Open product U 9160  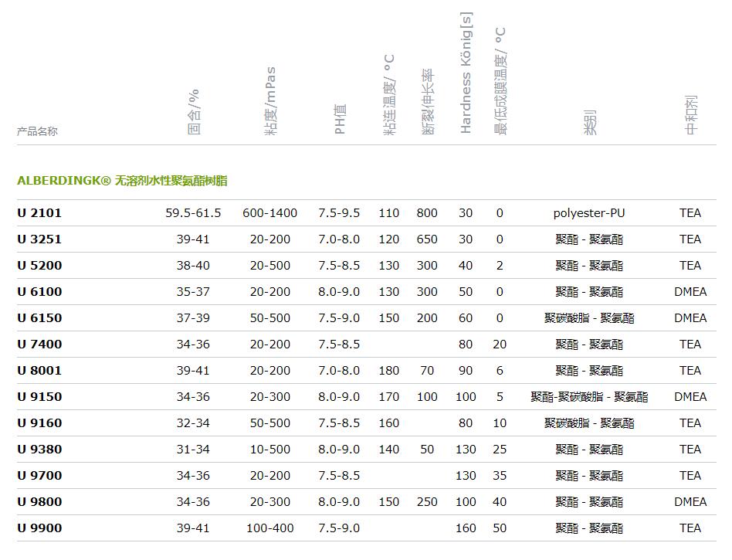tap(39, 423)
